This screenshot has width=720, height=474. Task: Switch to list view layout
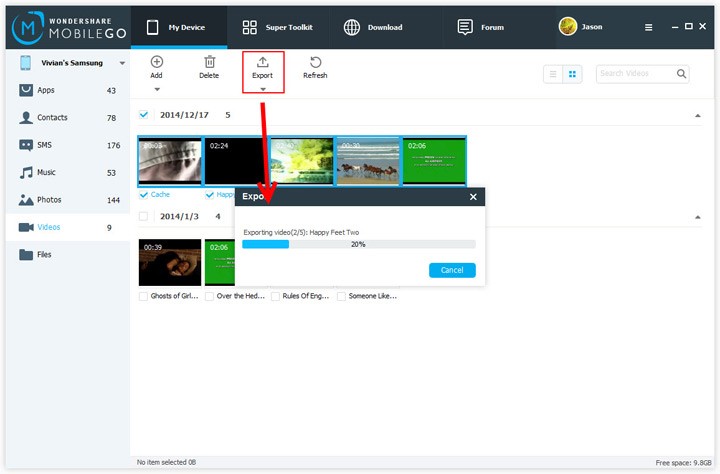coord(553,74)
